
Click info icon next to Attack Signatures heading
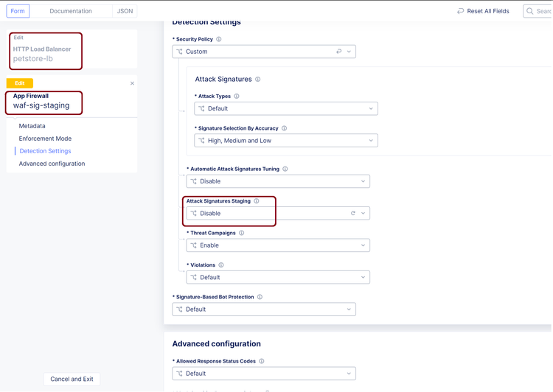tap(258, 80)
